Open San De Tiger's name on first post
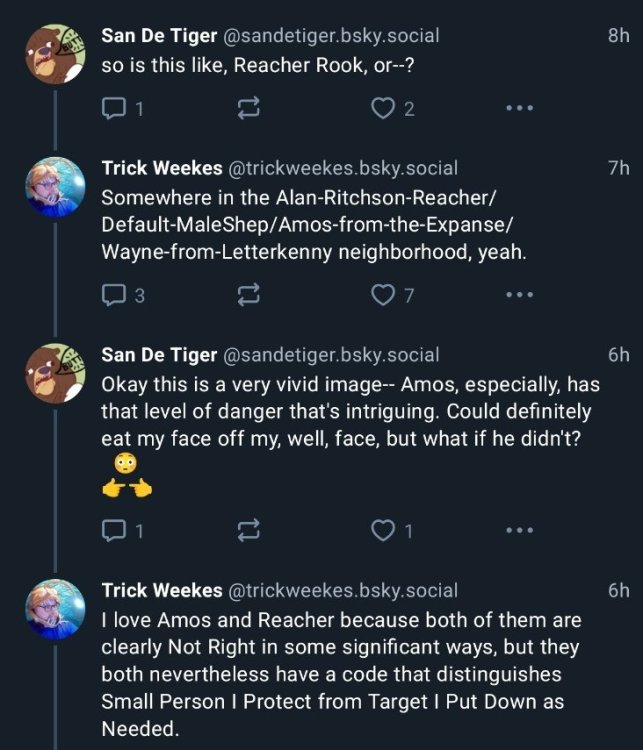Image resolution: width=643 pixels, height=750 pixels. click(x=160, y=36)
